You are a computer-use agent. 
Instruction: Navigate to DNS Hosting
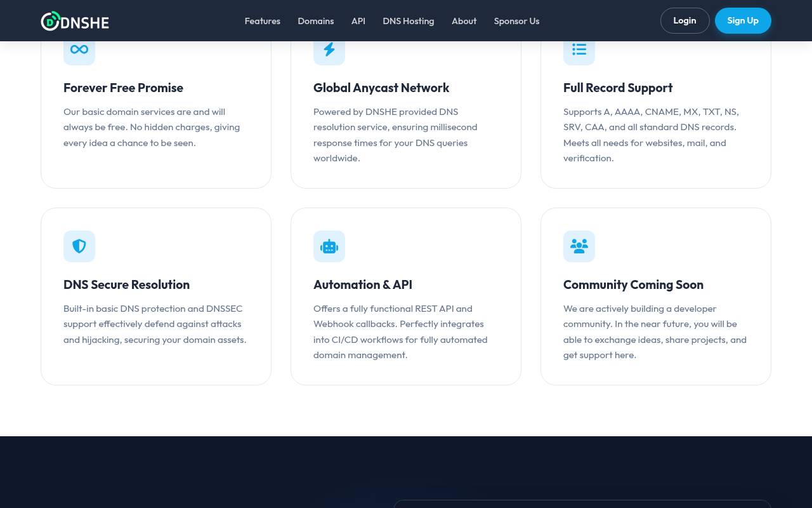click(x=409, y=21)
